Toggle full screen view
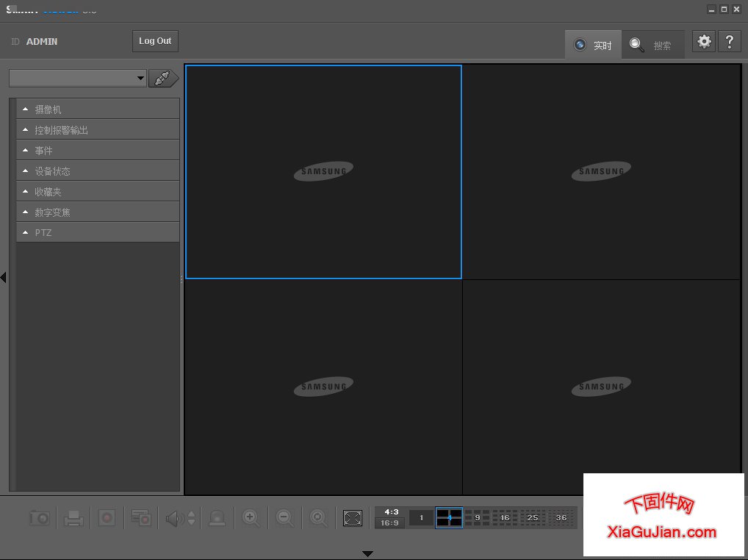This screenshot has width=748, height=560. (353, 518)
